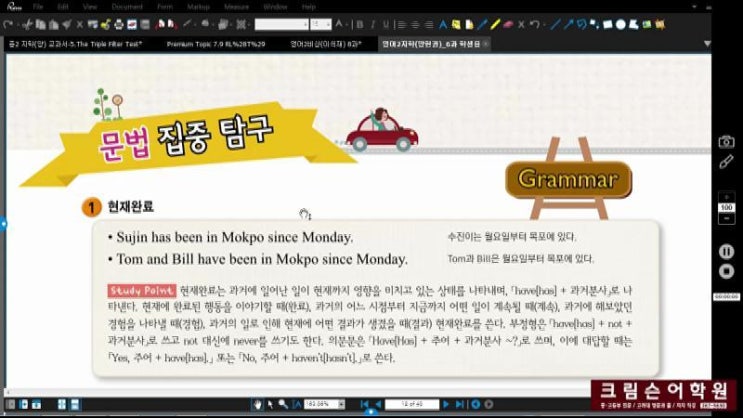The image size is (743, 418).
Task: Click the Cut scissors icon
Action: tap(27, 24)
